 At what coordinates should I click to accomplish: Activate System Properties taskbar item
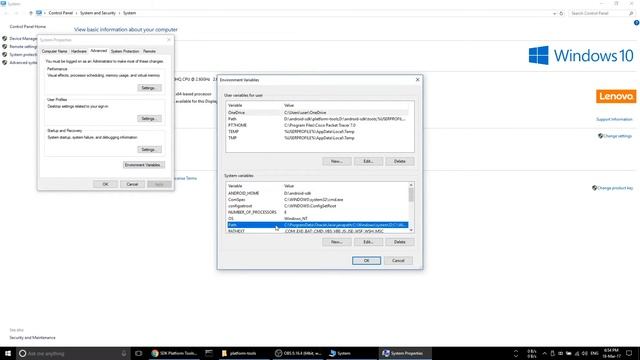click(x=405, y=353)
